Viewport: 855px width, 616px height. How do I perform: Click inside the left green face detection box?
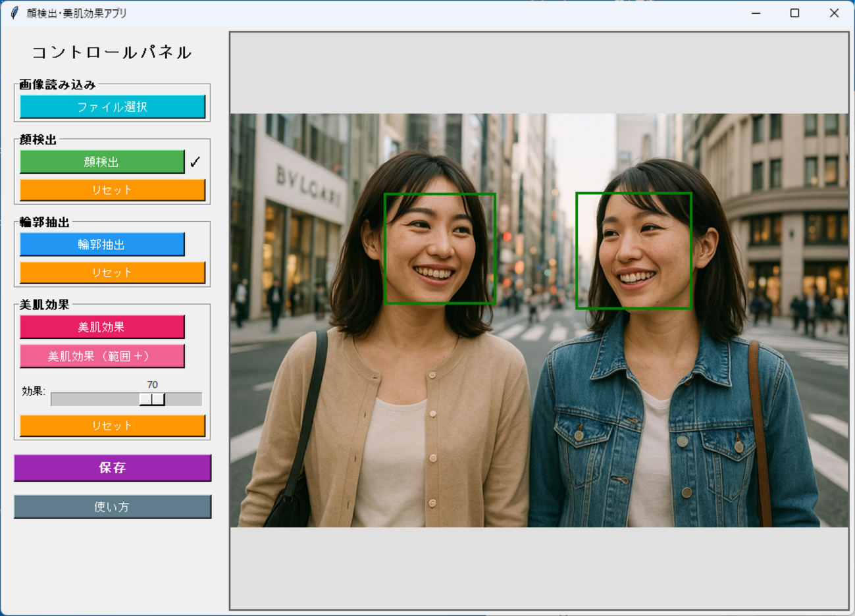click(x=440, y=248)
